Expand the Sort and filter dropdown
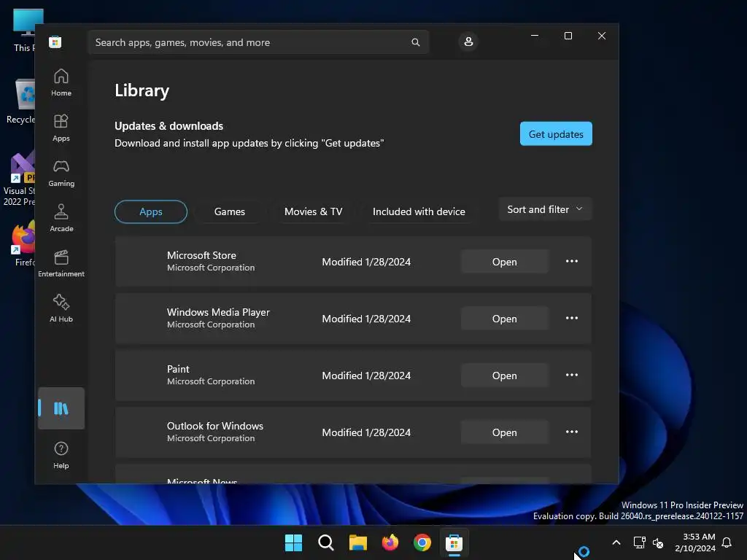Image resolution: width=747 pixels, height=560 pixels. coord(545,209)
